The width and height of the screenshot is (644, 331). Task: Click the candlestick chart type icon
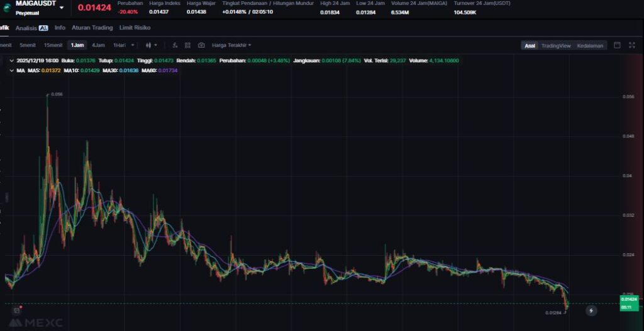pos(149,45)
